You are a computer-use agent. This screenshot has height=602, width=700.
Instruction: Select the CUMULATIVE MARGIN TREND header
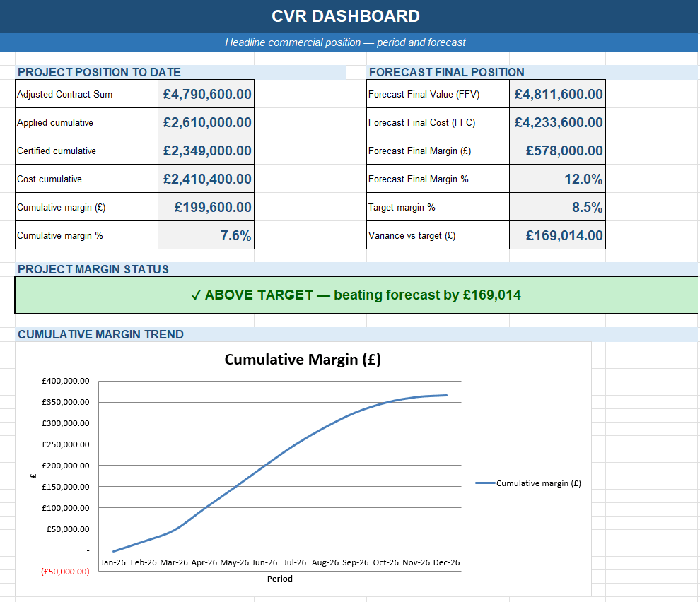point(356,334)
